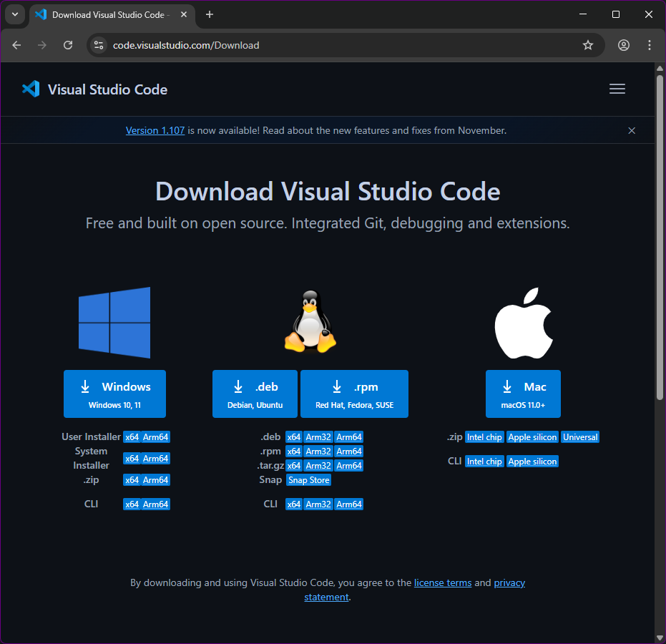Open site information via the tune icon

pos(97,44)
